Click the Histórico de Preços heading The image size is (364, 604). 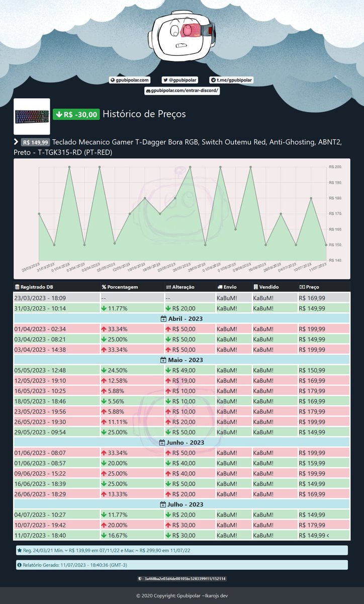[144, 114]
